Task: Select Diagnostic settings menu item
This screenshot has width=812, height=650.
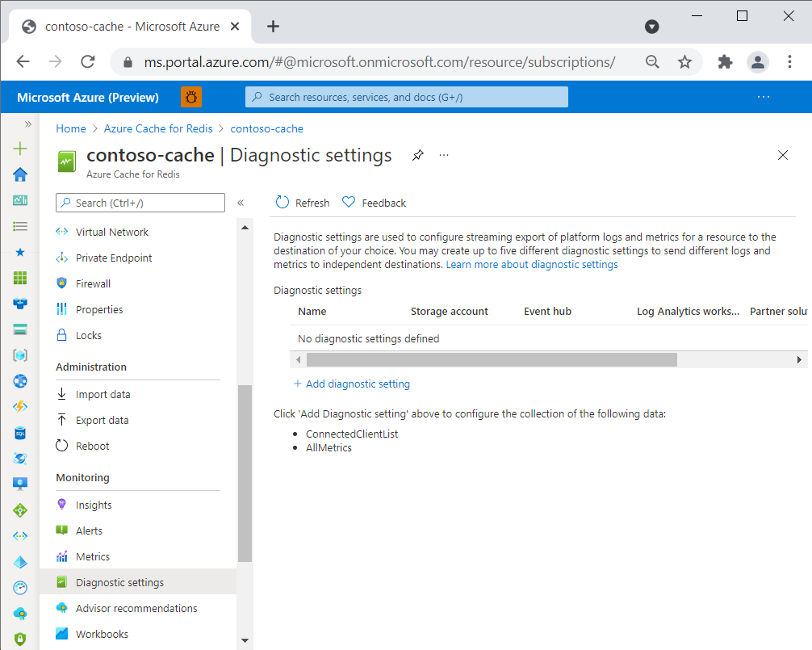Action: [138, 582]
